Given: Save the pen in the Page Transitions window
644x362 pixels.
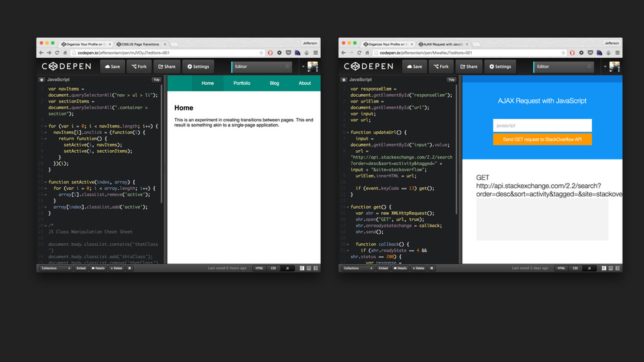Looking at the screenshot, I should point(113,67).
